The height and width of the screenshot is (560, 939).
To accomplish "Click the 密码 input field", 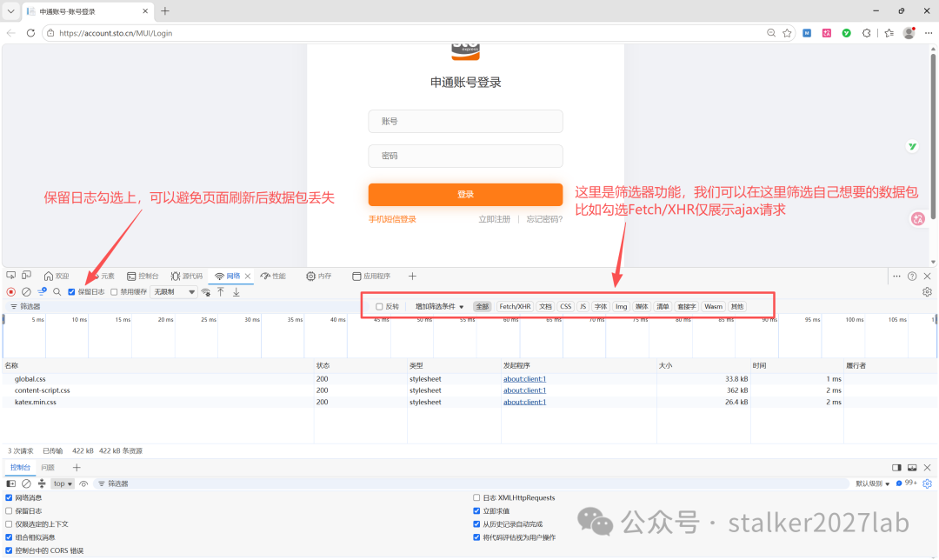I will [x=465, y=156].
